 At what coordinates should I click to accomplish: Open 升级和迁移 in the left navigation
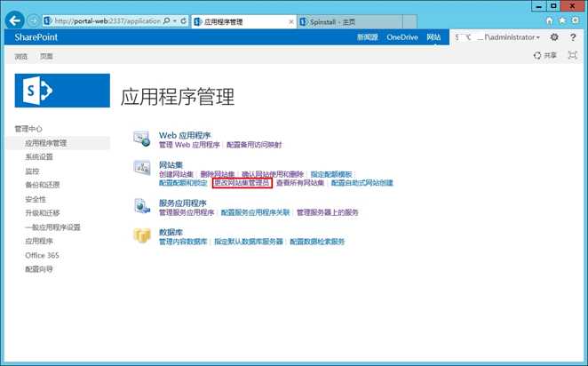coord(43,213)
